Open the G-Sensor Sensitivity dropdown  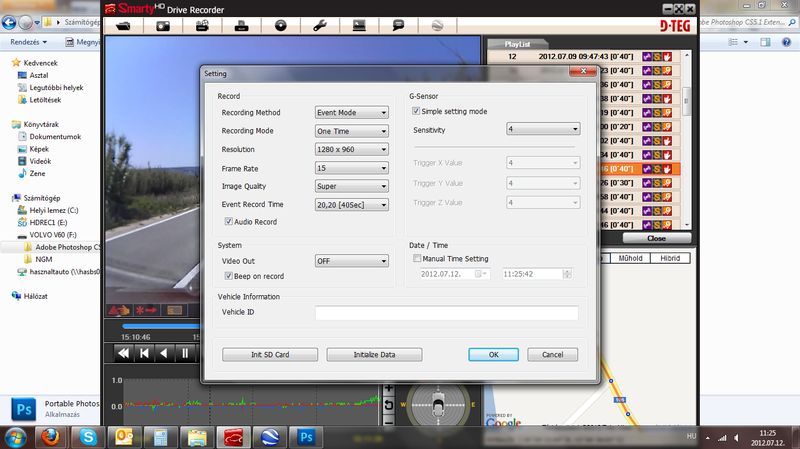pyautogui.click(x=543, y=130)
